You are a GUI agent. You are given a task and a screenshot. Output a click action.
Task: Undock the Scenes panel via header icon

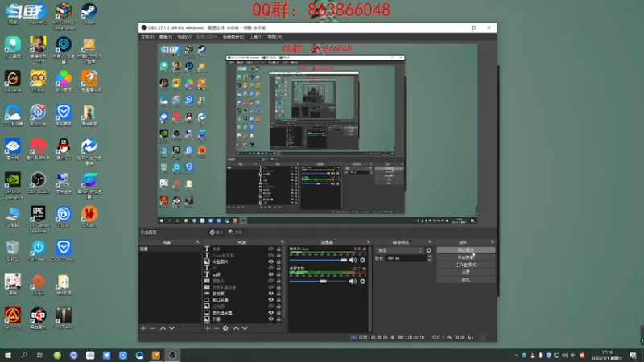click(197, 242)
